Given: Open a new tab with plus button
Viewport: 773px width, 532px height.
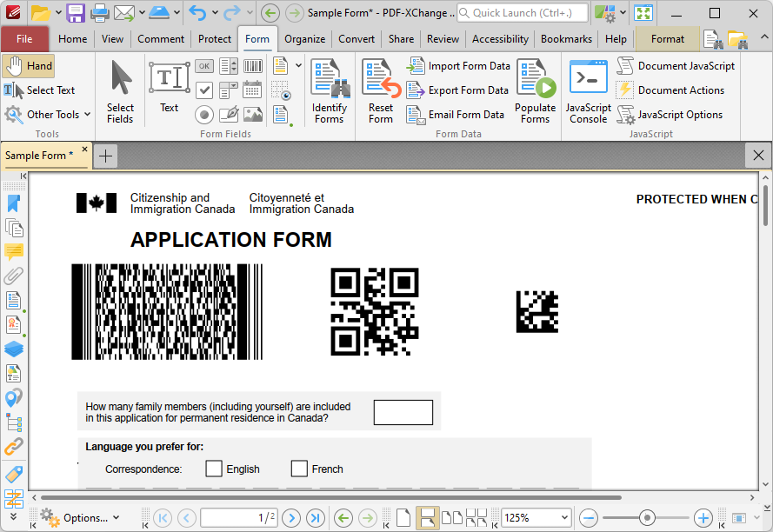Looking at the screenshot, I should click(x=105, y=156).
